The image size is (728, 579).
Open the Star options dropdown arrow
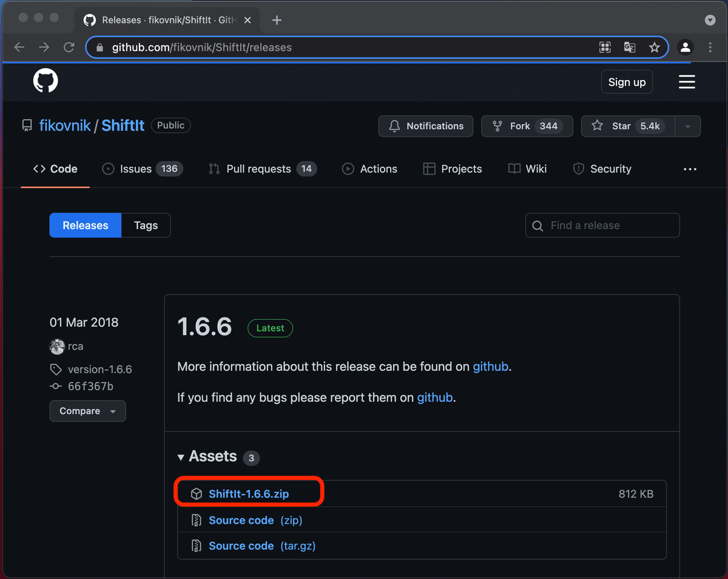coord(687,126)
